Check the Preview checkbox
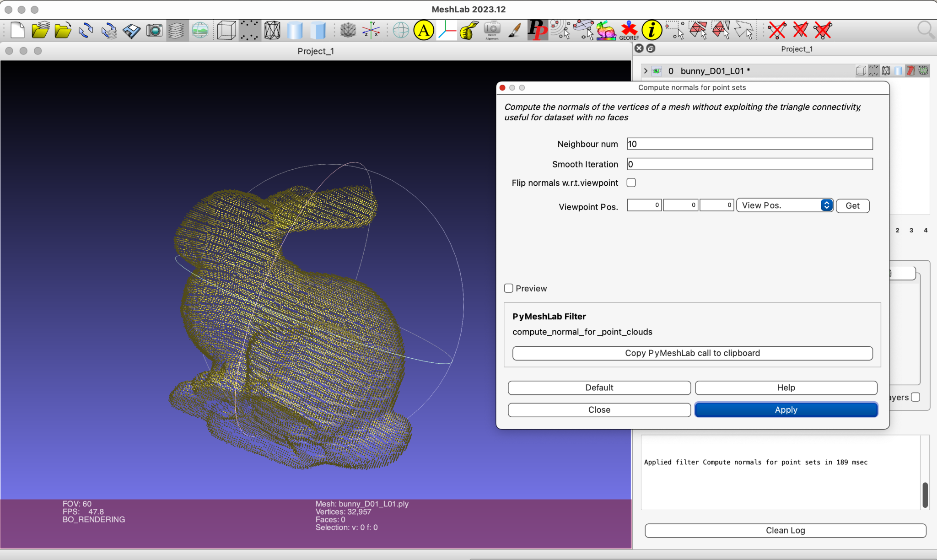The height and width of the screenshot is (560, 937). (509, 288)
